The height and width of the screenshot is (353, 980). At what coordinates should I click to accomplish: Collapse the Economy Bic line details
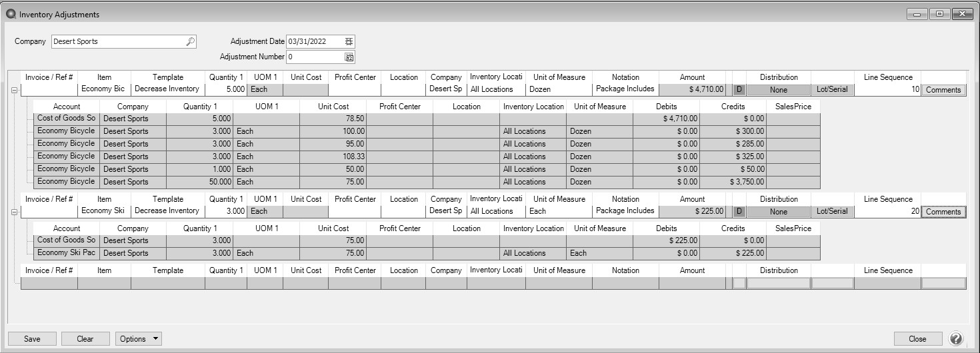tap(14, 89)
